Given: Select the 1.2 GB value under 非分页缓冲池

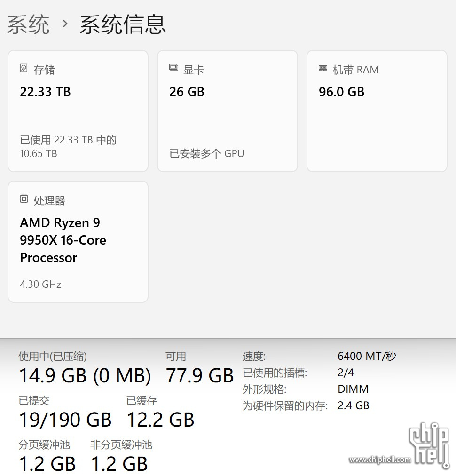Looking at the screenshot, I should [x=119, y=464].
